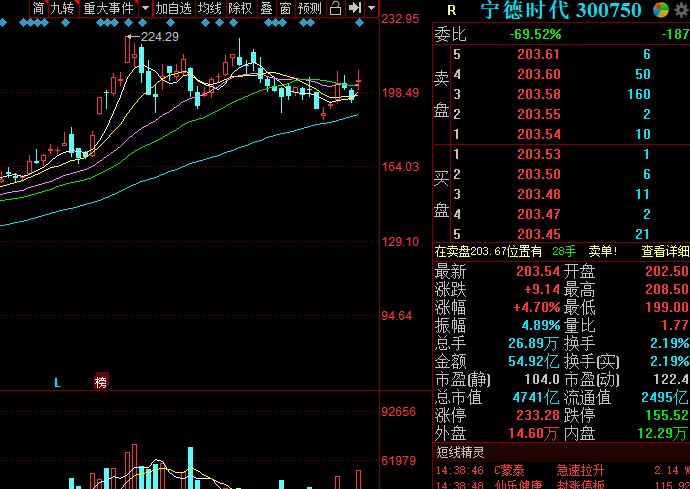The image size is (690, 489).
Task: Toggle 重大事件 event markers
Action: click(109, 8)
